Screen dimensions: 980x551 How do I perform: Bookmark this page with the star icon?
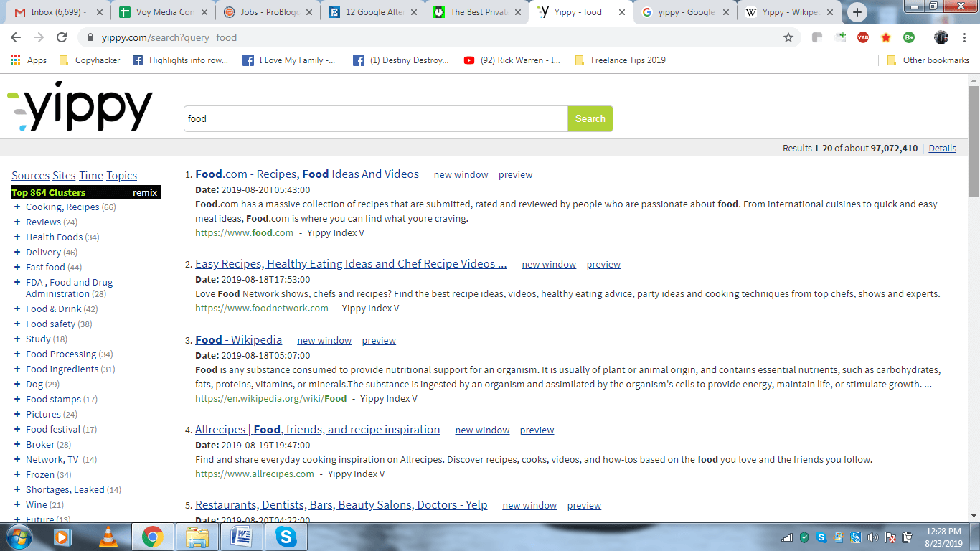coord(788,37)
